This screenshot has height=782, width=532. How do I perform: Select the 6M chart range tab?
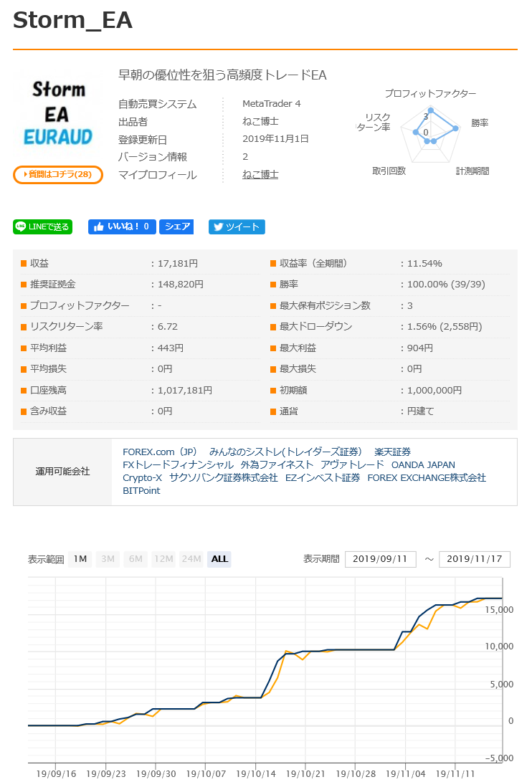136,559
